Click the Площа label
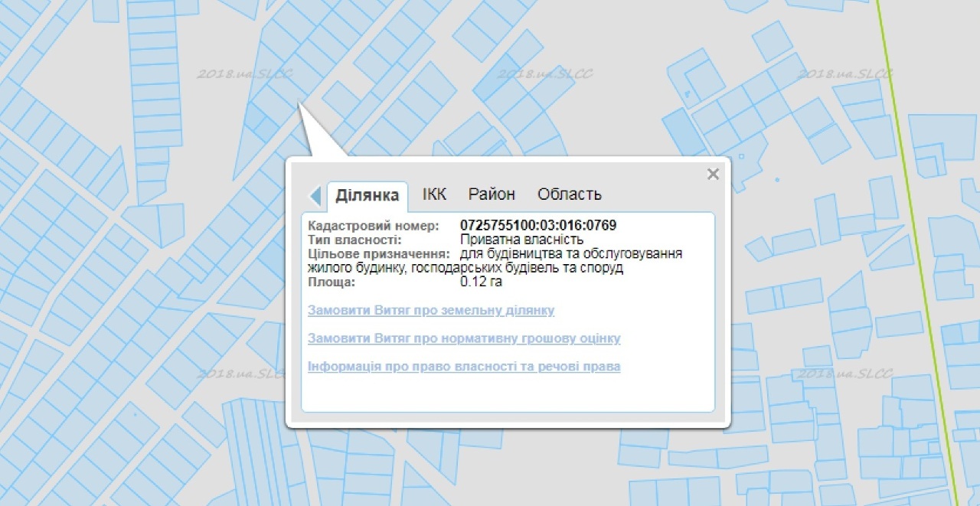This screenshot has height=506, width=980. click(332, 282)
